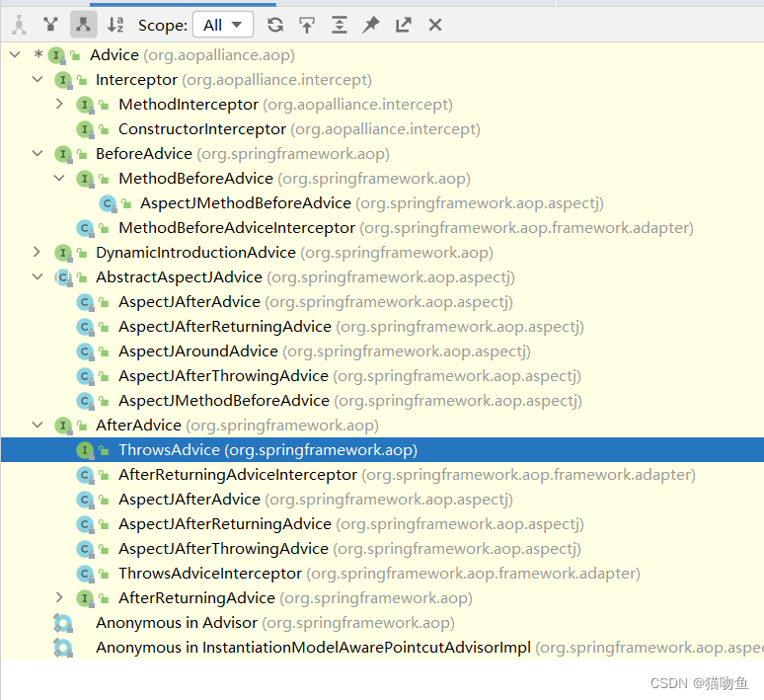The image size is (764, 700).
Task: Select the highlighted ThrowsAdvice row
Action: click(382, 450)
